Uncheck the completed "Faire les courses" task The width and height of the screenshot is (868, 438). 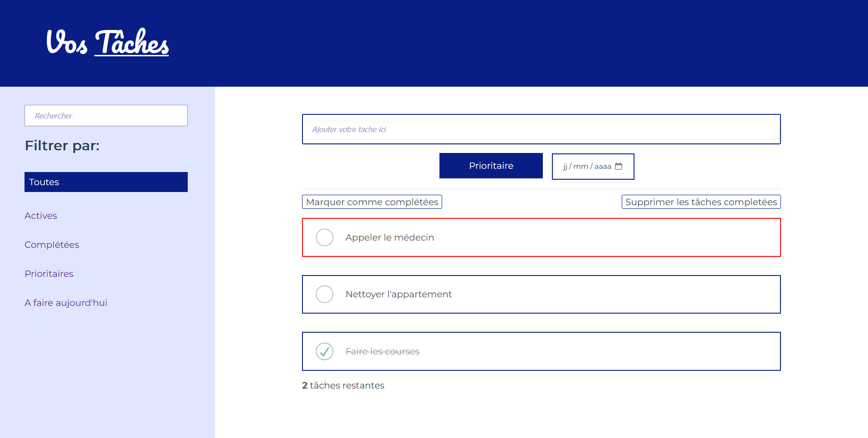(325, 351)
